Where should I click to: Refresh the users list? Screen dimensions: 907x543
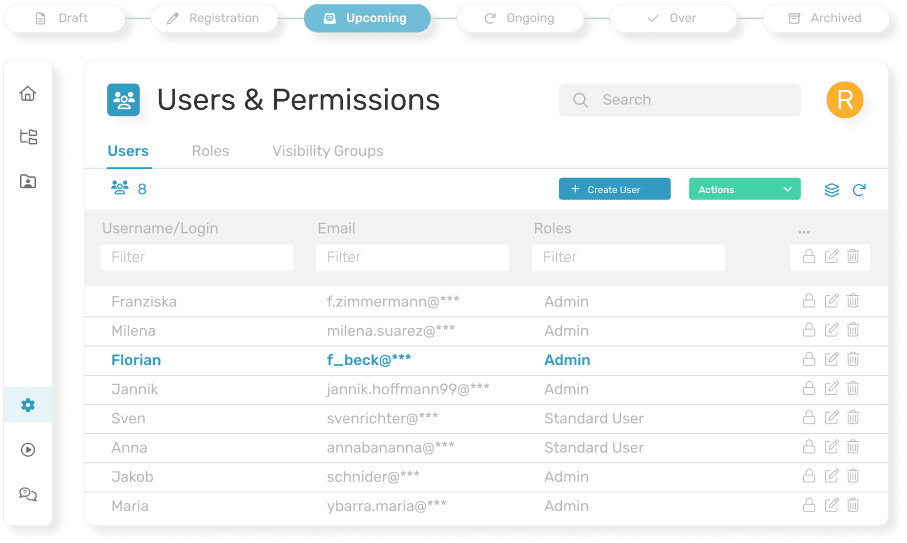[859, 190]
